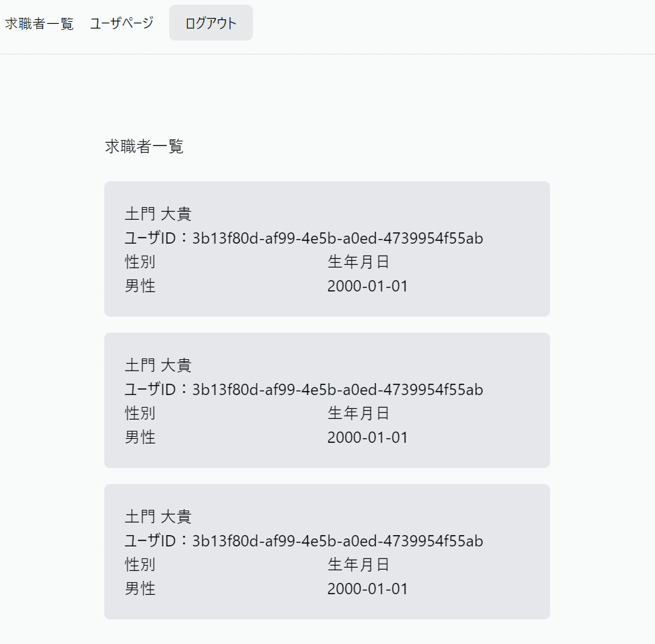
Task: Click the 性別 label in the first card
Action: click(140, 262)
